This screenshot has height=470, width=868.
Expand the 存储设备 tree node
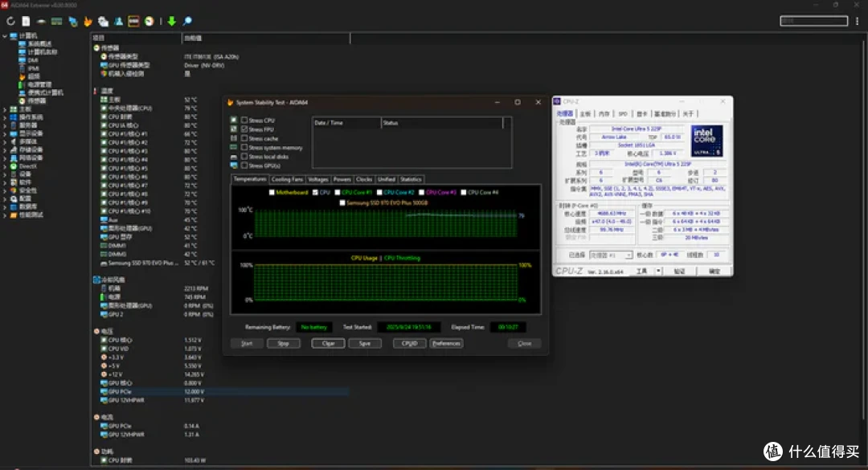[5, 150]
